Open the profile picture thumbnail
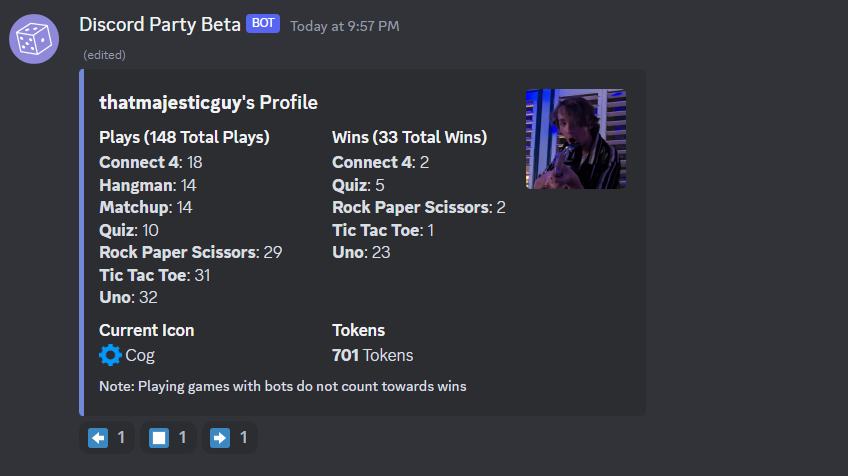The height and width of the screenshot is (476, 848). 576,139
